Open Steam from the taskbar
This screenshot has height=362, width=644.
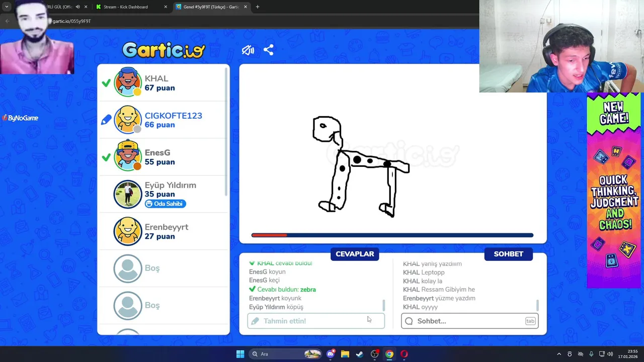click(x=360, y=354)
